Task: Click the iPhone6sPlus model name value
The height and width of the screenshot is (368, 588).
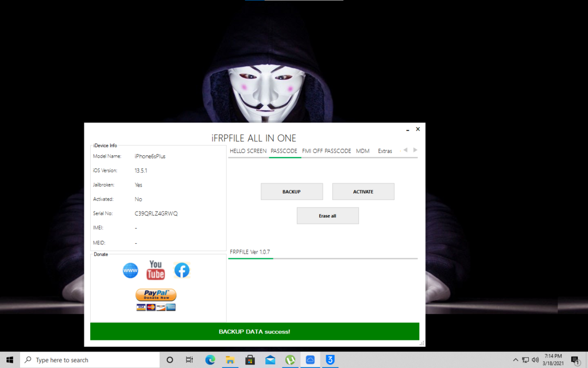Action: pos(150,156)
